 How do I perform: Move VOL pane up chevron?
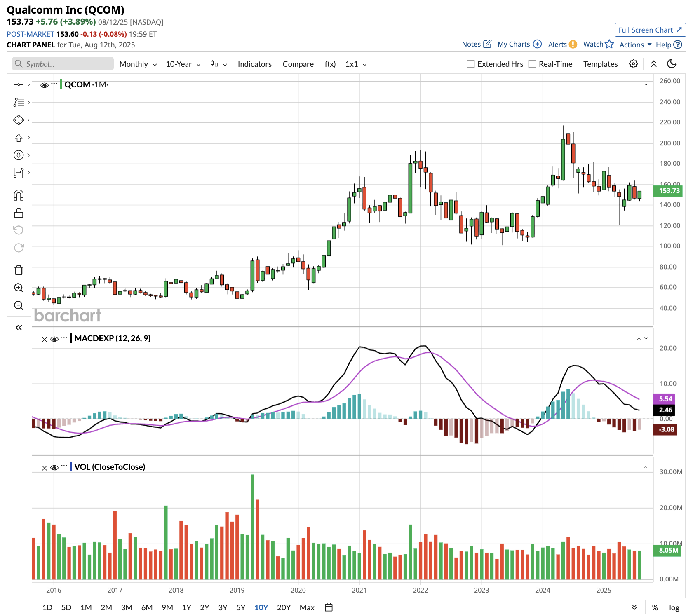coord(646,467)
